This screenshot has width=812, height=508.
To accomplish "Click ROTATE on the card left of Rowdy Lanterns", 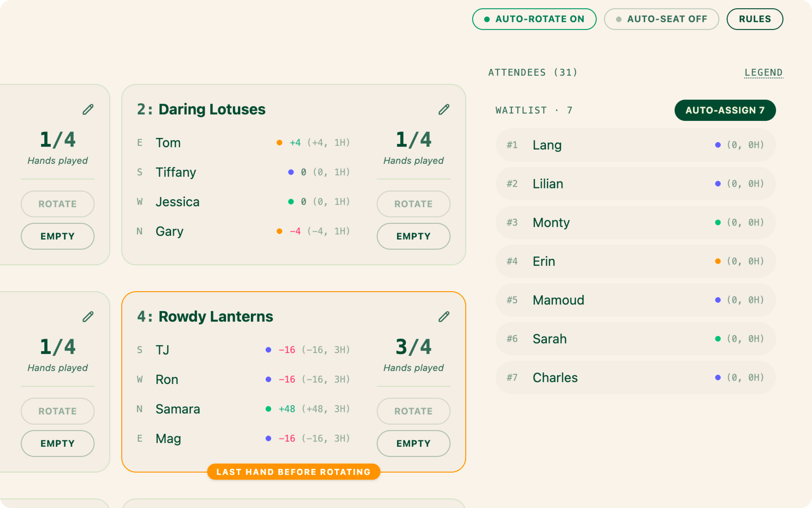I will 58,411.
